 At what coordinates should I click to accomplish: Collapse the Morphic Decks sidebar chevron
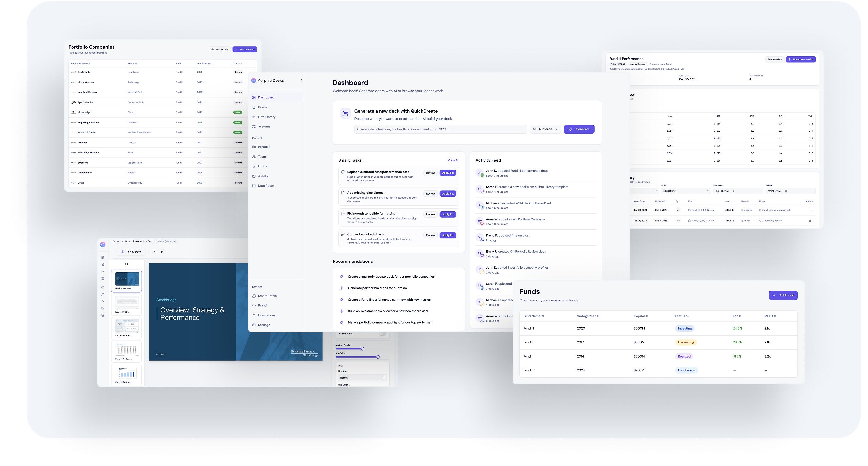(x=301, y=81)
